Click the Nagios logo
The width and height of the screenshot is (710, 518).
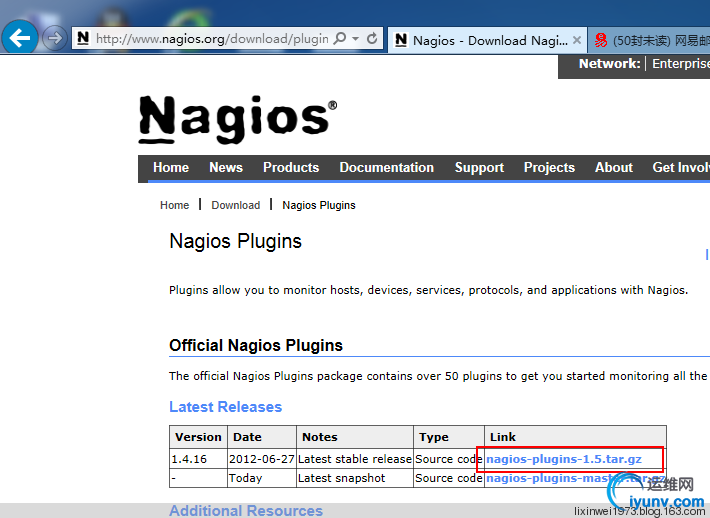tap(238, 119)
